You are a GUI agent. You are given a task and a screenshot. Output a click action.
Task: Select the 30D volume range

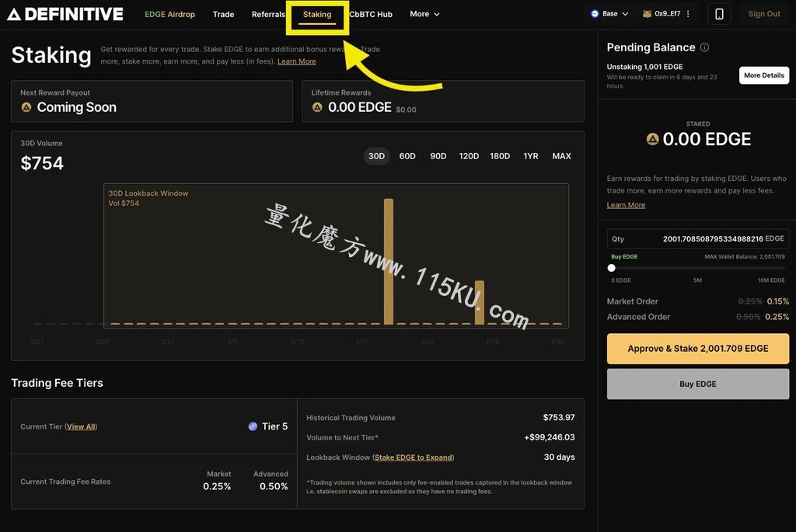(x=376, y=156)
